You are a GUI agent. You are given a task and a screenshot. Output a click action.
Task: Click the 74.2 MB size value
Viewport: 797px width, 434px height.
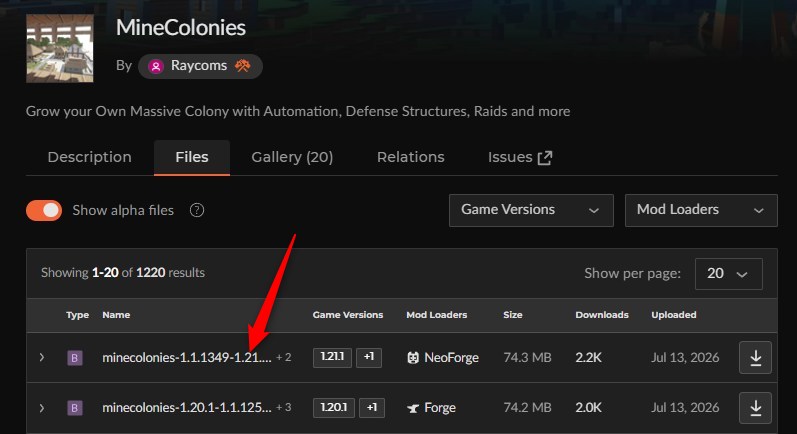click(x=527, y=408)
